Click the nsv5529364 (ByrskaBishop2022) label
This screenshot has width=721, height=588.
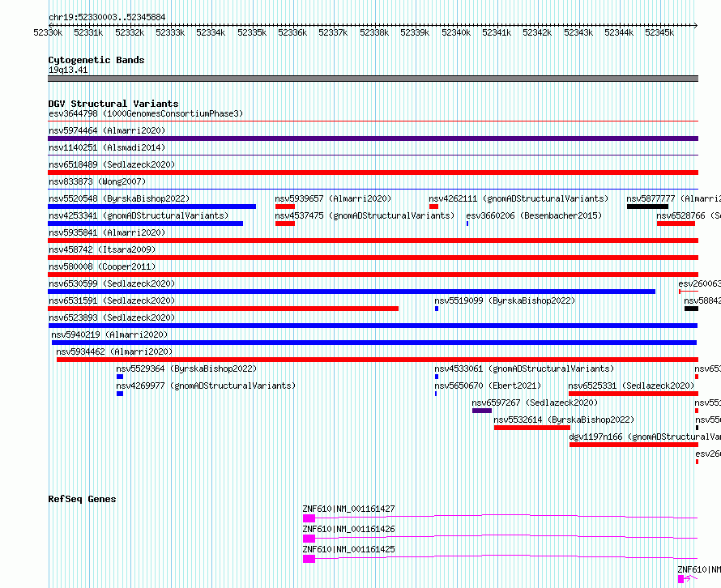tap(186, 369)
